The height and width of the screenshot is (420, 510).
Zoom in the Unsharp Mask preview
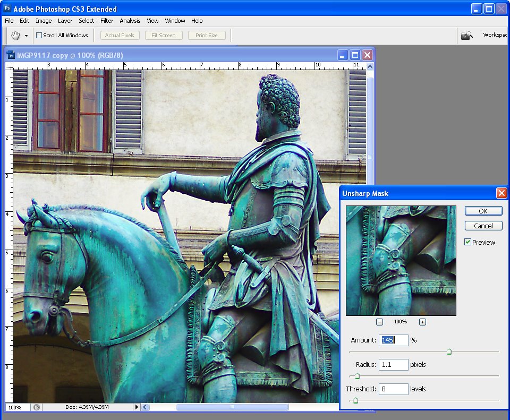[x=422, y=322]
